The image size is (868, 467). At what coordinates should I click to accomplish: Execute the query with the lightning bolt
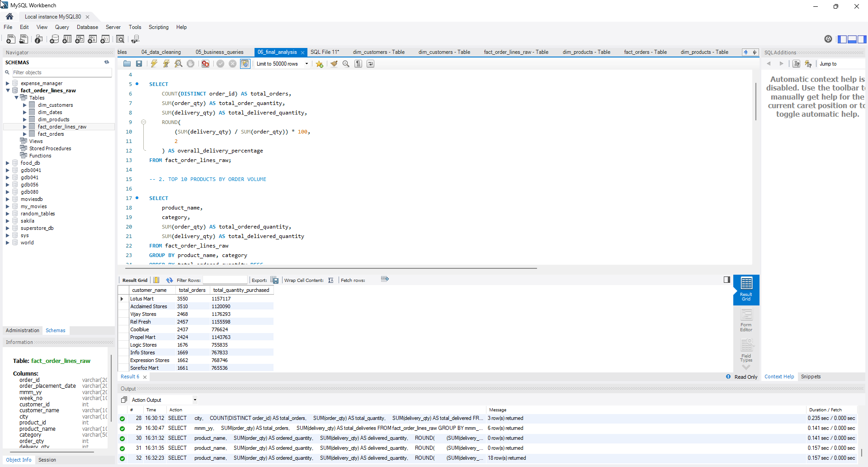pyautogui.click(x=154, y=64)
